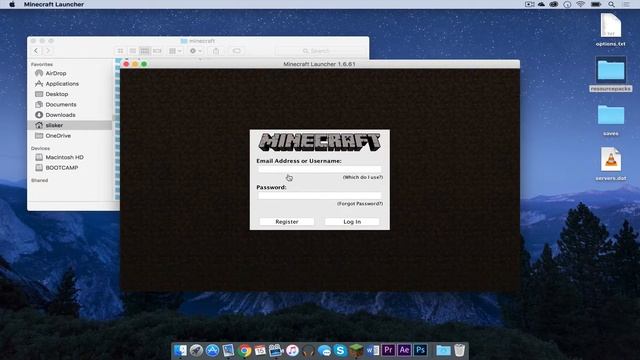Open the folder stack in dock
This screenshot has height=360, width=640.
(443, 350)
